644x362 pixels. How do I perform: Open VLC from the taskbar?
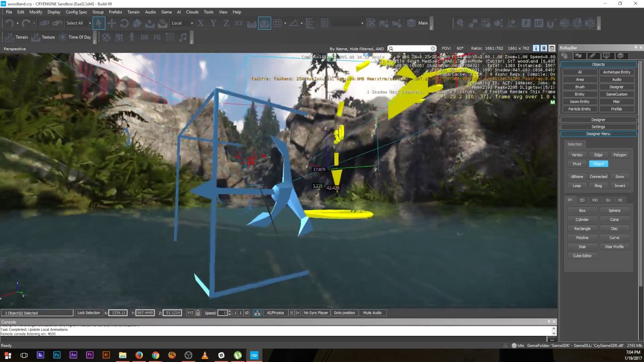pos(205,355)
